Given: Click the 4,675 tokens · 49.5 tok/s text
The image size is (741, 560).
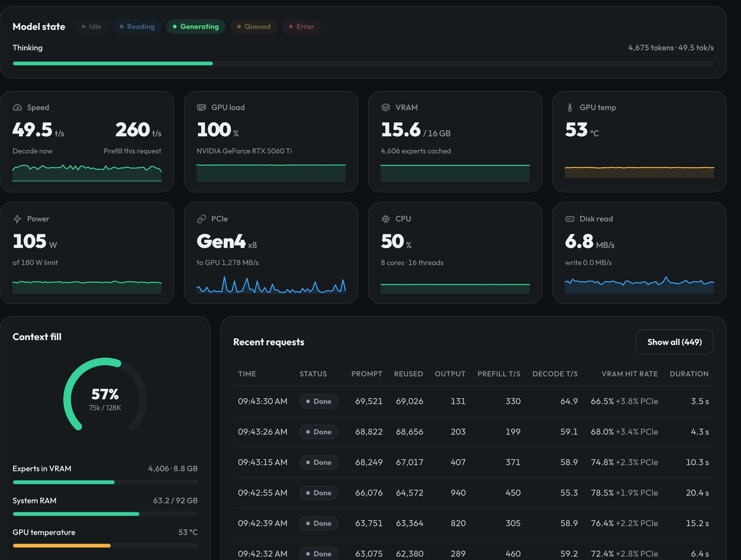Looking at the screenshot, I should pos(671,48).
